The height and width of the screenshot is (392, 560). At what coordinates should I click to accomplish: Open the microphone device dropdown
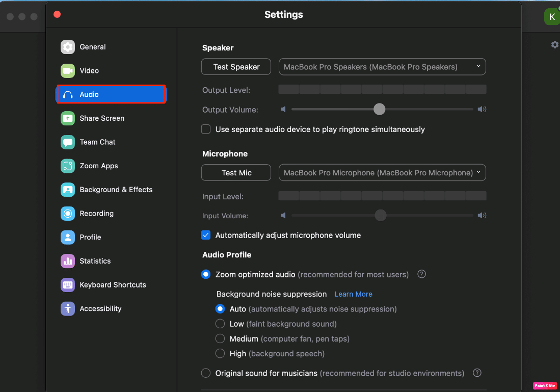click(x=382, y=173)
